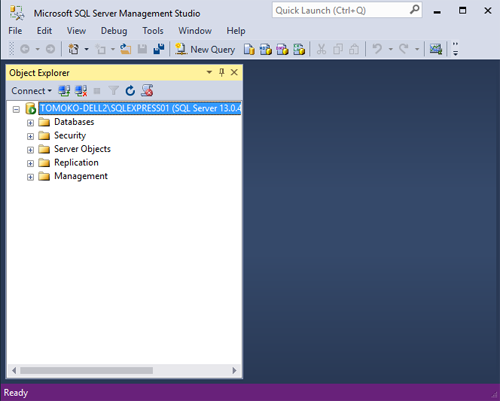Click the single-disk Save icon
Image resolution: width=500 pixels, height=401 pixels.
(142, 49)
